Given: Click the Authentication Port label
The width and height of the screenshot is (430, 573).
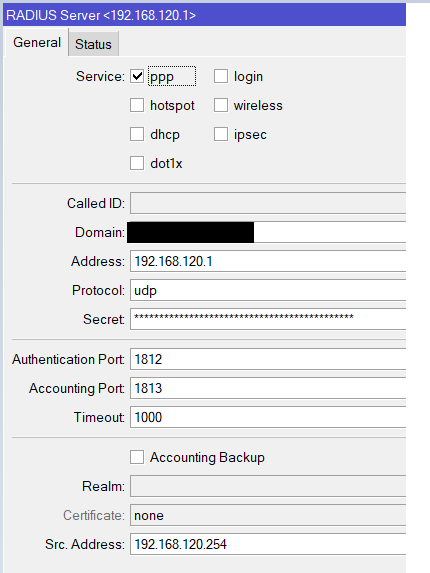Looking at the screenshot, I should (x=68, y=359).
